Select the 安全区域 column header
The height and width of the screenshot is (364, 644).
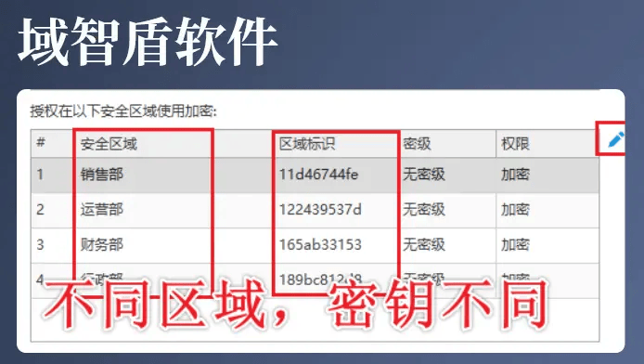click(109, 144)
